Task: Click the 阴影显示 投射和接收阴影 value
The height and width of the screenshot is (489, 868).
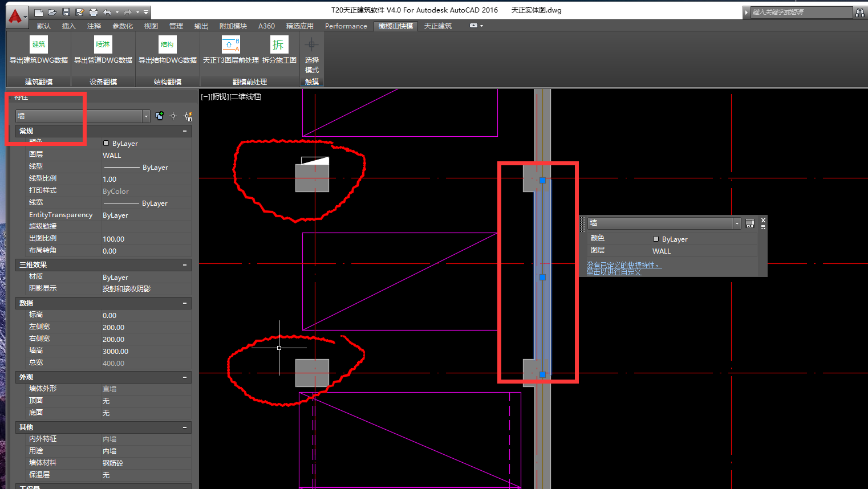Action: pos(146,288)
